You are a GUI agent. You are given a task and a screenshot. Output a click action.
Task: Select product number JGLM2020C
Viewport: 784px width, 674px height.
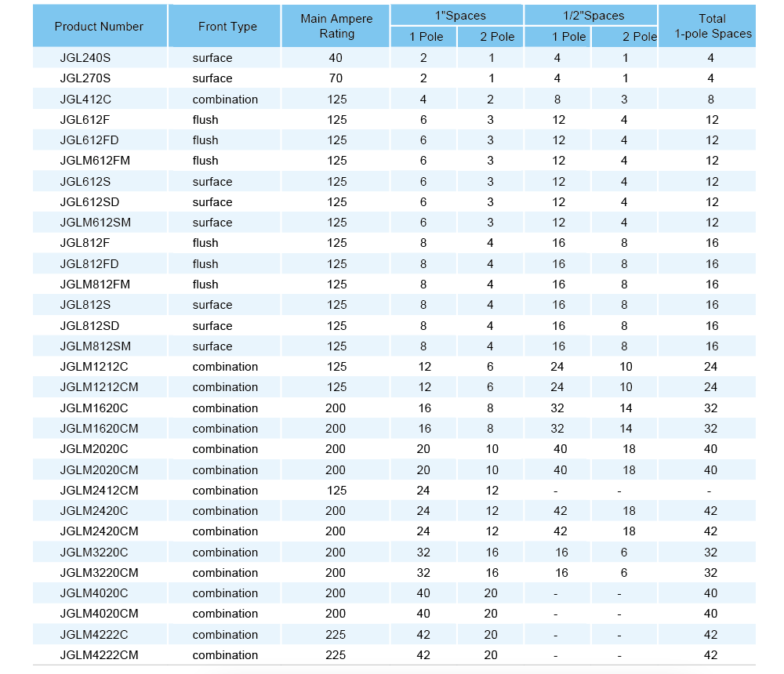94,450
